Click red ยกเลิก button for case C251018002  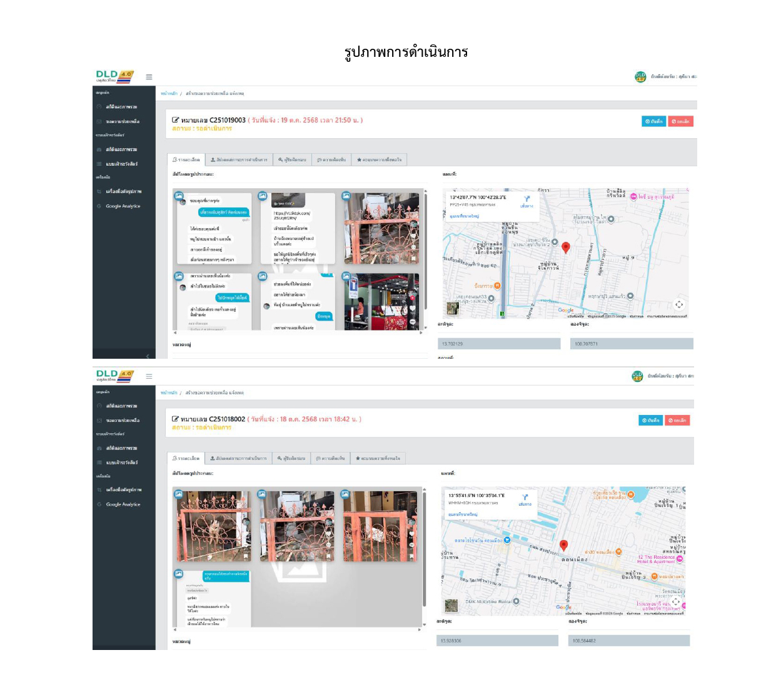[x=677, y=421]
